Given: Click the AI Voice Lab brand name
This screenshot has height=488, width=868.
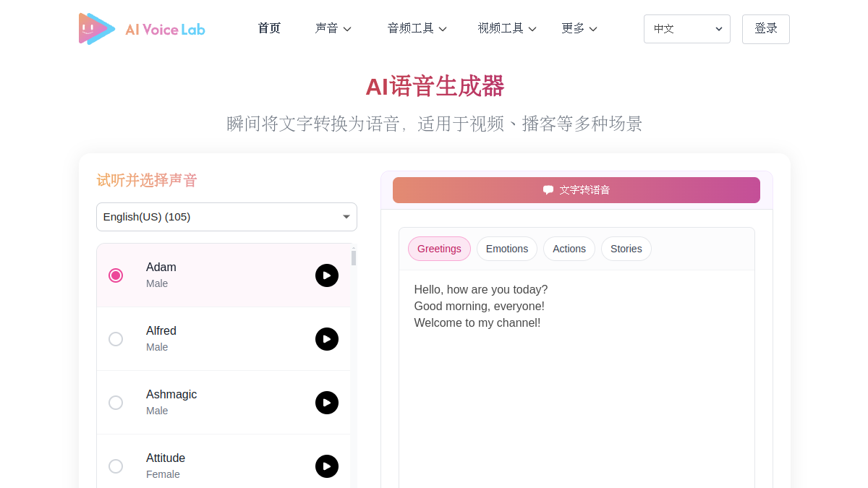Looking at the screenshot, I should (165, 30).
